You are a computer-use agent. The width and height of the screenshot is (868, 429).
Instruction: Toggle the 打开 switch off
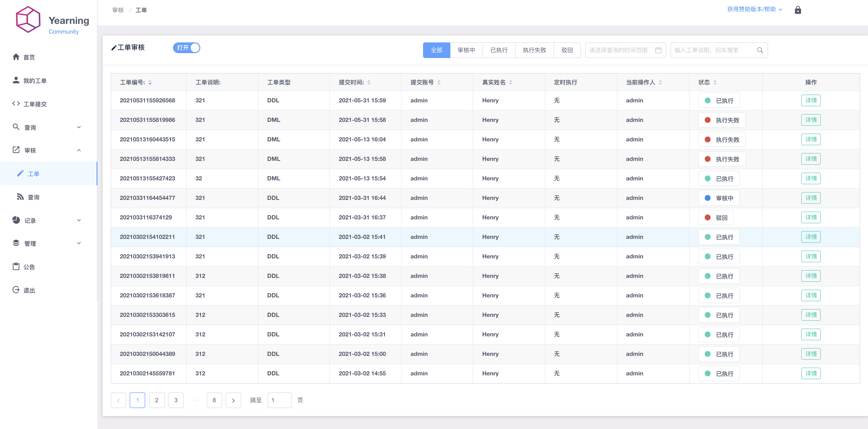[x=186, y=48]
